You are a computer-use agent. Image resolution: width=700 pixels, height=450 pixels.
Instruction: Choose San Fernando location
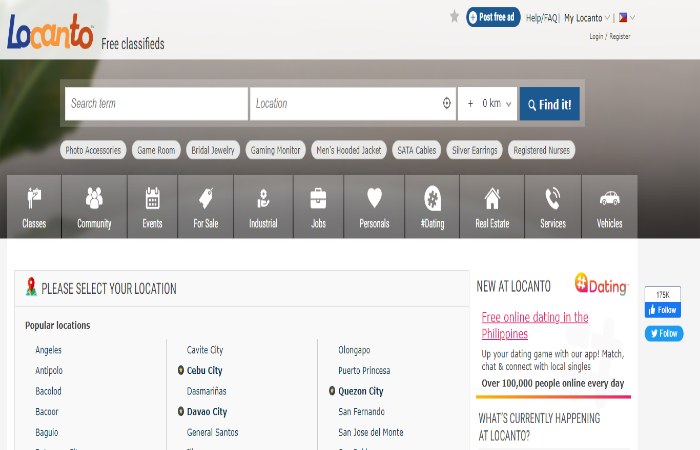pos(362,412)
